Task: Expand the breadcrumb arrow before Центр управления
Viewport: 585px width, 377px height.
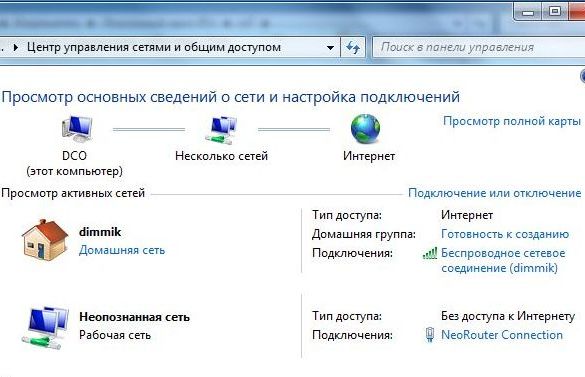Action: click(x=16, y=47)
